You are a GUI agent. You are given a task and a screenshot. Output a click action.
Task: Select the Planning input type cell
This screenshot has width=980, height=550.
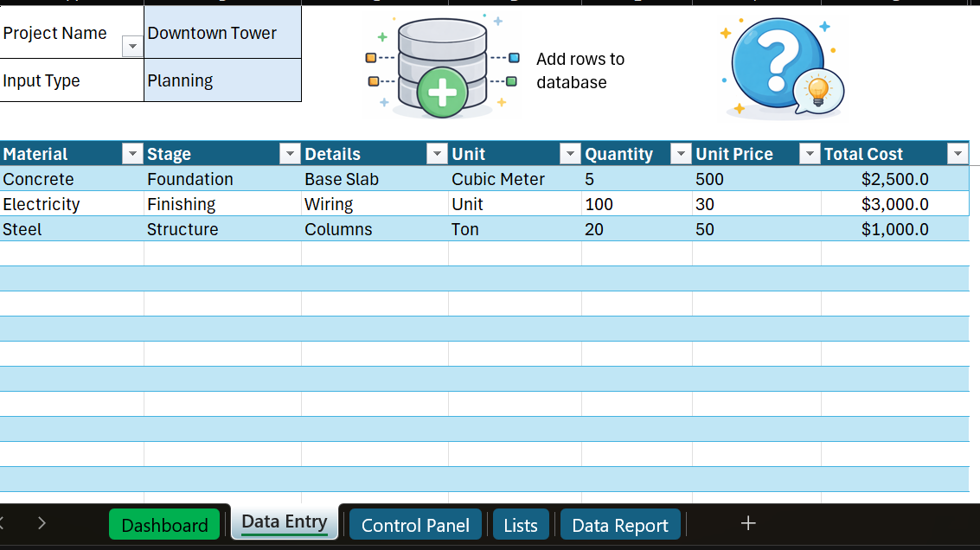point(222,80)
